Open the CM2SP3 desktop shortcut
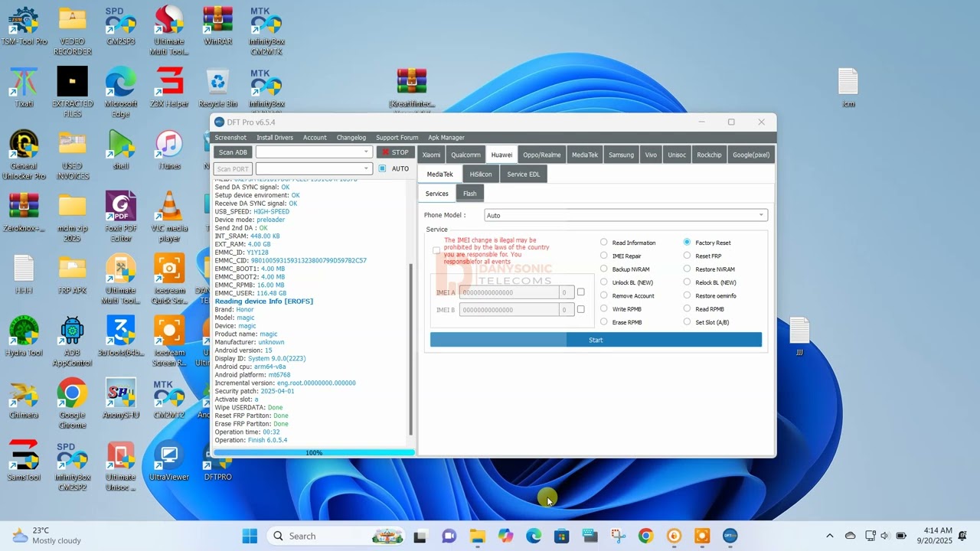The width and height of the screenshot is (980, 551). coord(120,27)
